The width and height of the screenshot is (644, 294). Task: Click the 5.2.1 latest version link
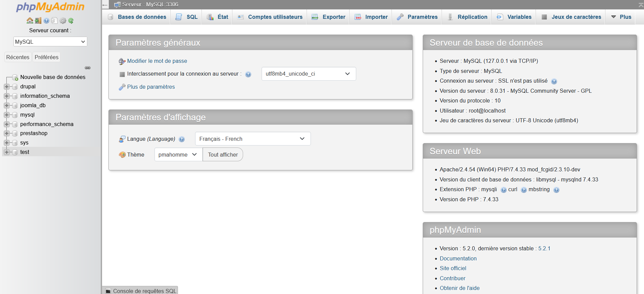544,249
